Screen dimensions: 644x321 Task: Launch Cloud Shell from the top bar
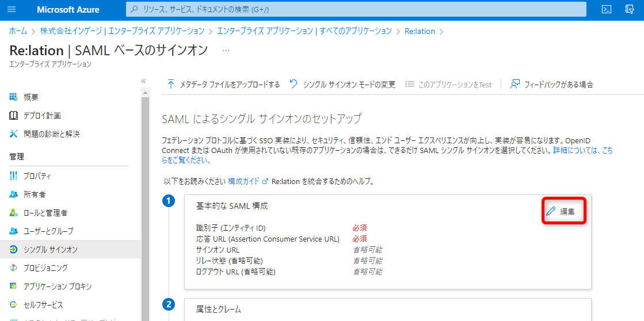click(607, 9)
